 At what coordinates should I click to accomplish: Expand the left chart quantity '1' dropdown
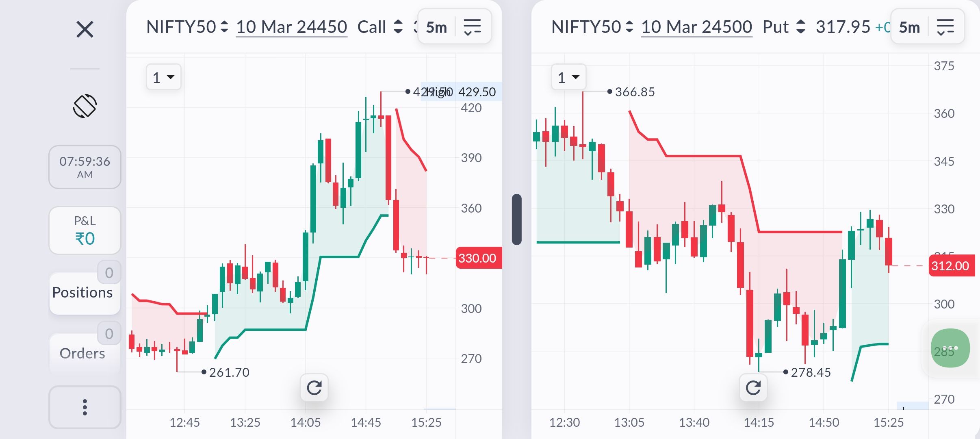point(163,77)
